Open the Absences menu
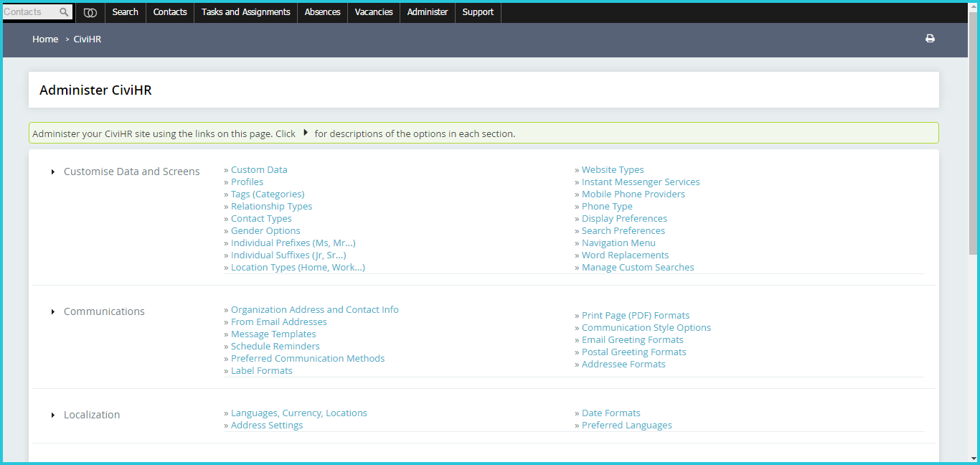This screenshot has width=980, height=465. tap(323, 12)
